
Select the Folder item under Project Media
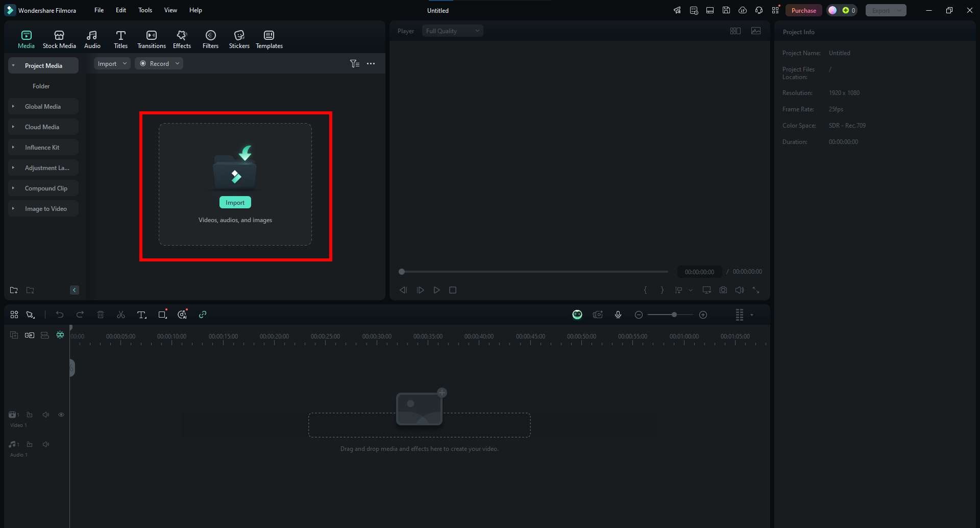[x=41, y=86]
